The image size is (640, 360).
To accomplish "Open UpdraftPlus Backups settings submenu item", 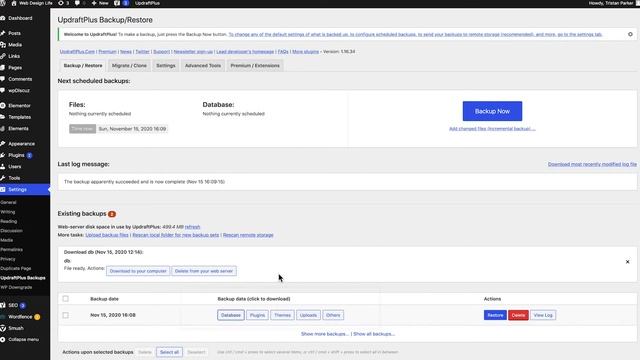I will (23, 278).
